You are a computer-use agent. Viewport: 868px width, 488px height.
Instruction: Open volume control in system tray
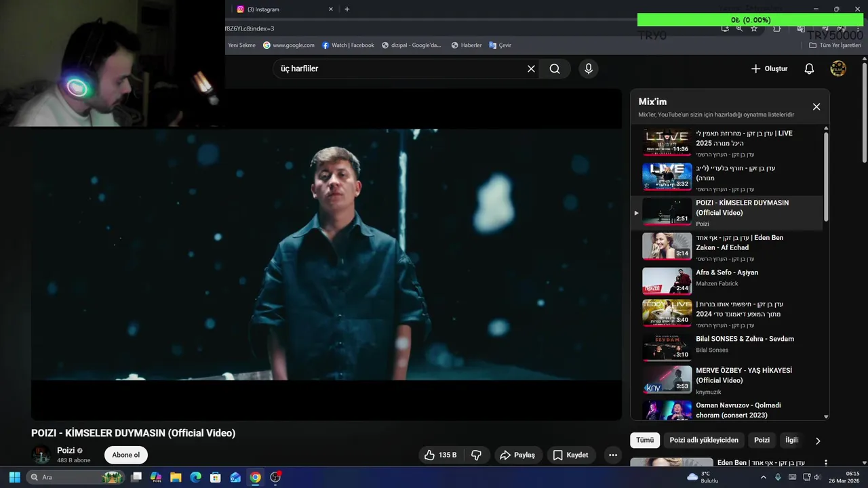(816, 477)
